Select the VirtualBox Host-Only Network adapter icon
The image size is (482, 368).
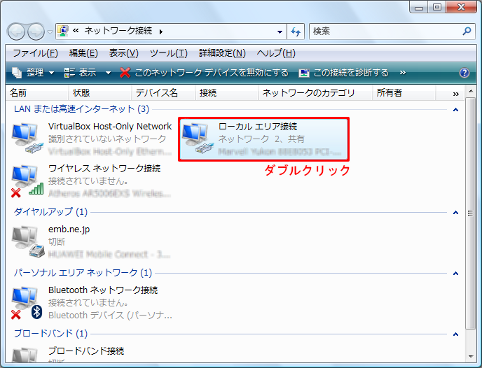click(28, 138)
